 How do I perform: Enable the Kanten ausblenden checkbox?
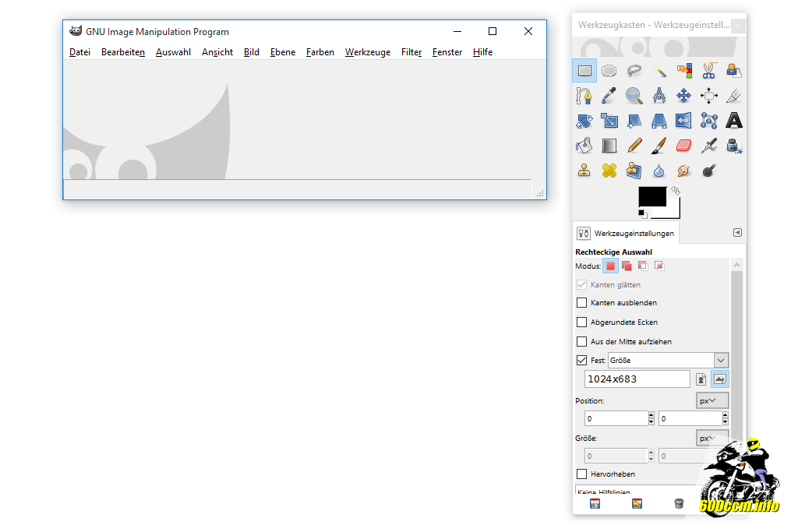click(581, 303)
